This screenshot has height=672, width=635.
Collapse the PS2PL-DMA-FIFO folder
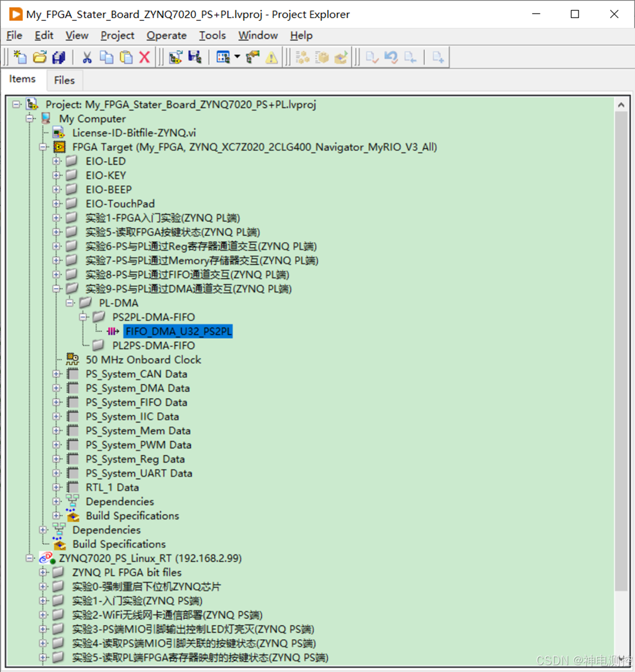[x=83, y=317]
